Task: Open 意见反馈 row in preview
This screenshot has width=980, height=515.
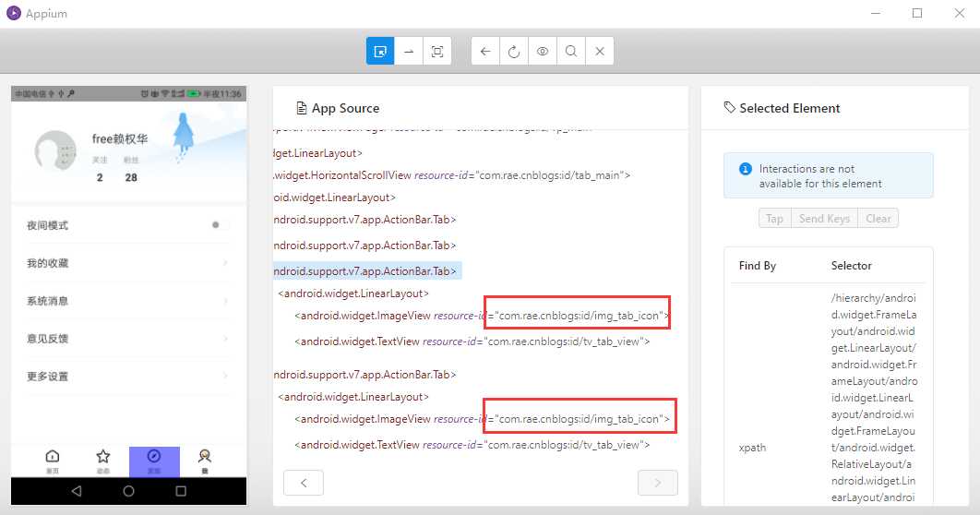Action: tap(128, 339)
